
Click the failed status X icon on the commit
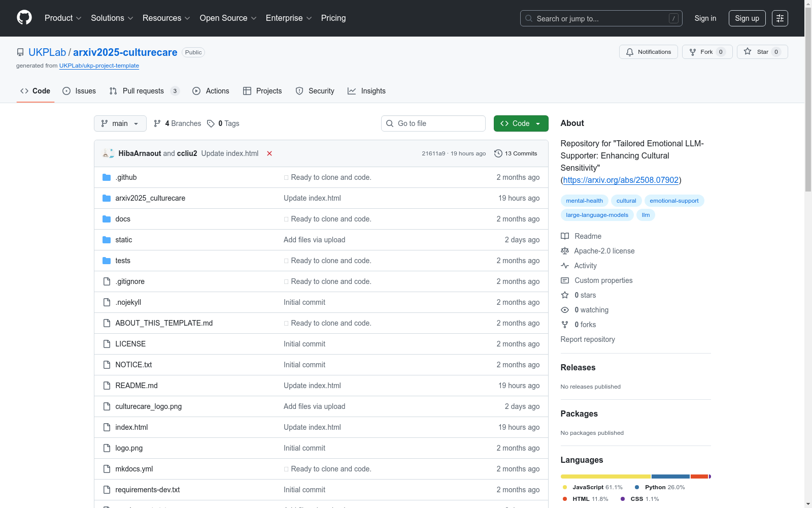point(269,153)
